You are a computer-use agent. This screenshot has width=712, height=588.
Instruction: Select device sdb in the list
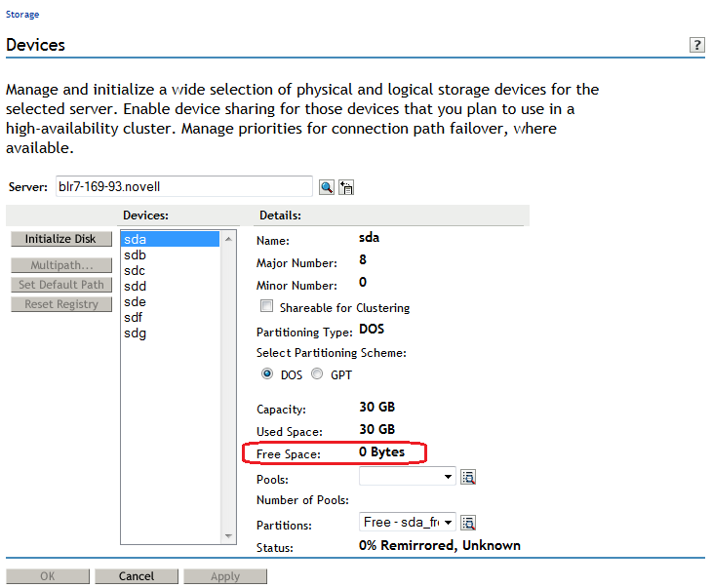coord(135,255)
